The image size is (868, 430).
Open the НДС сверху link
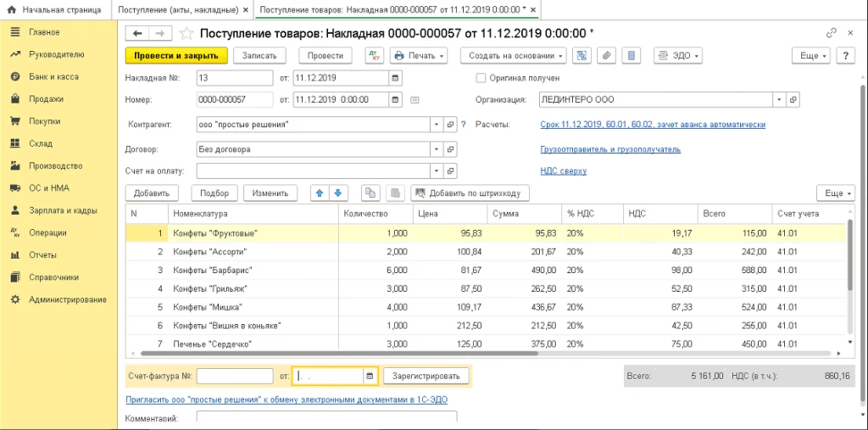coord(564,171)
